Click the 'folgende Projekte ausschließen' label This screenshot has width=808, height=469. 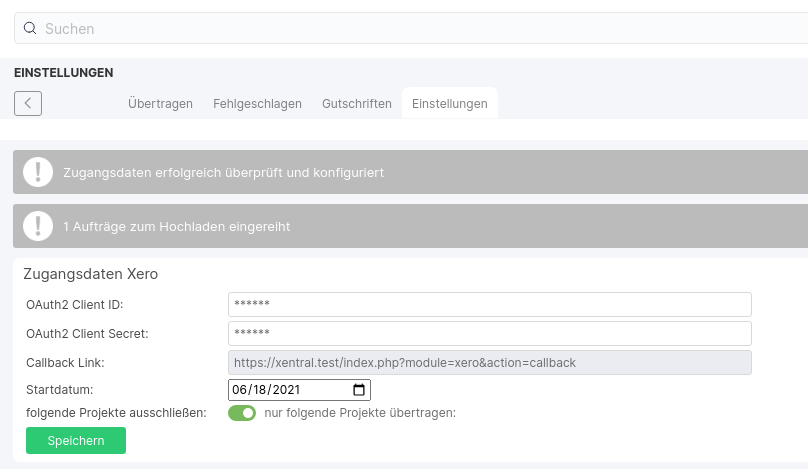tap(116, 413)
